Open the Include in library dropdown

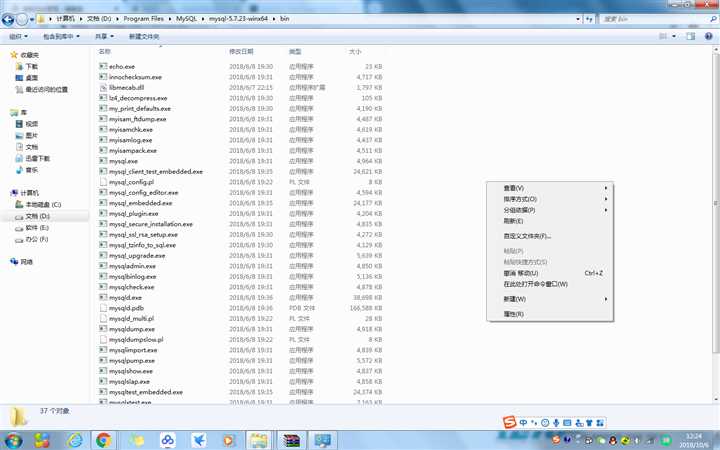(61, 36)
